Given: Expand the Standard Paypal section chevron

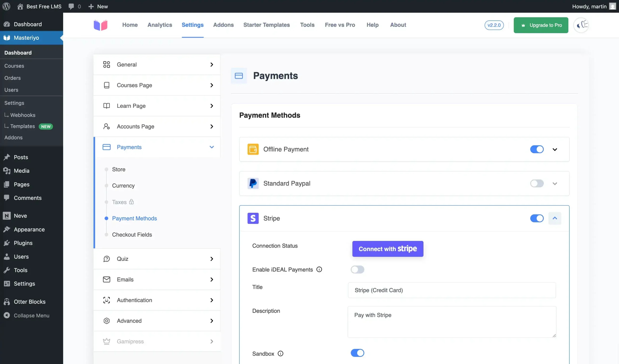Looking at the screenshot, I should [x=555, y=183].
